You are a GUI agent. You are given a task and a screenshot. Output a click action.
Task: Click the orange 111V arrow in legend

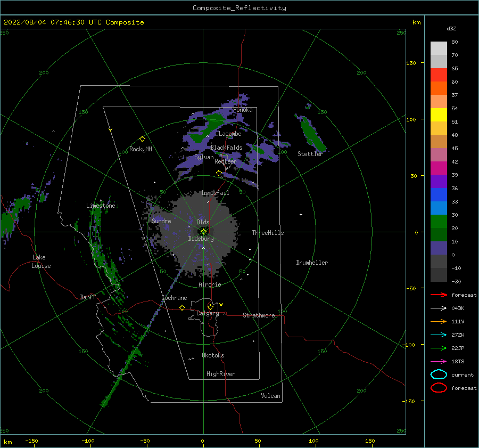point(439,321)
